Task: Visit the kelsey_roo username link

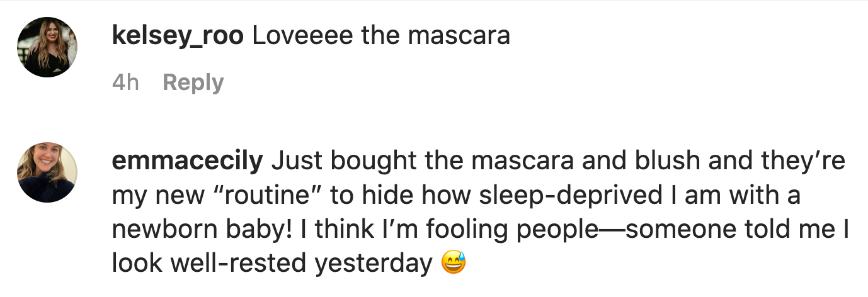Action: click(x=177, y=36)
